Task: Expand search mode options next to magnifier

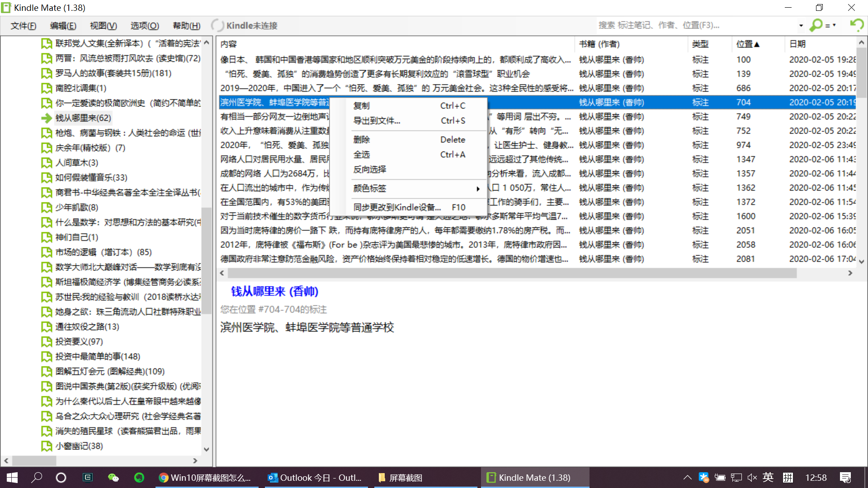Action: point(831,25)
